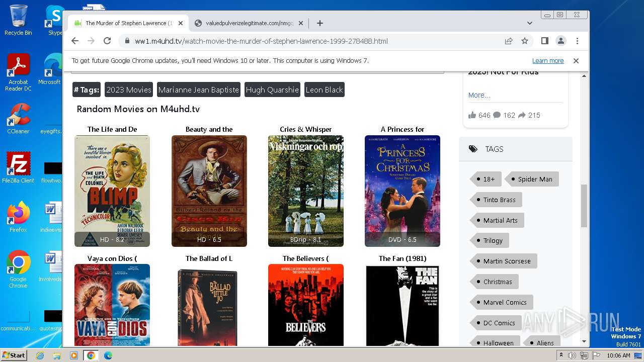Image resolution: width=644 pixels, height=362 pixels.
Task: Select the Tinto Brass tag
Action: (496, 200)
